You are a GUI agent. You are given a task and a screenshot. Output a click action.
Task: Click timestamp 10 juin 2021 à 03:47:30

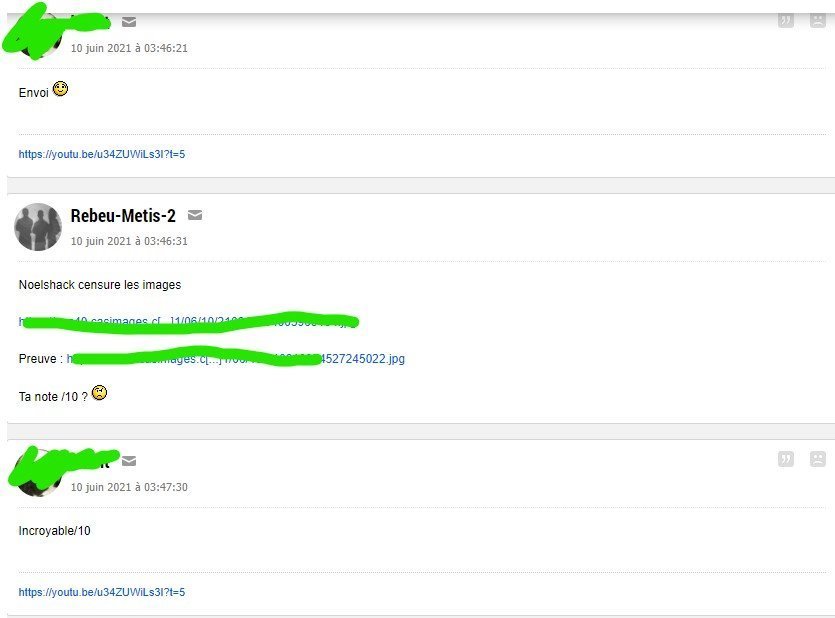[x=129, y=487]
